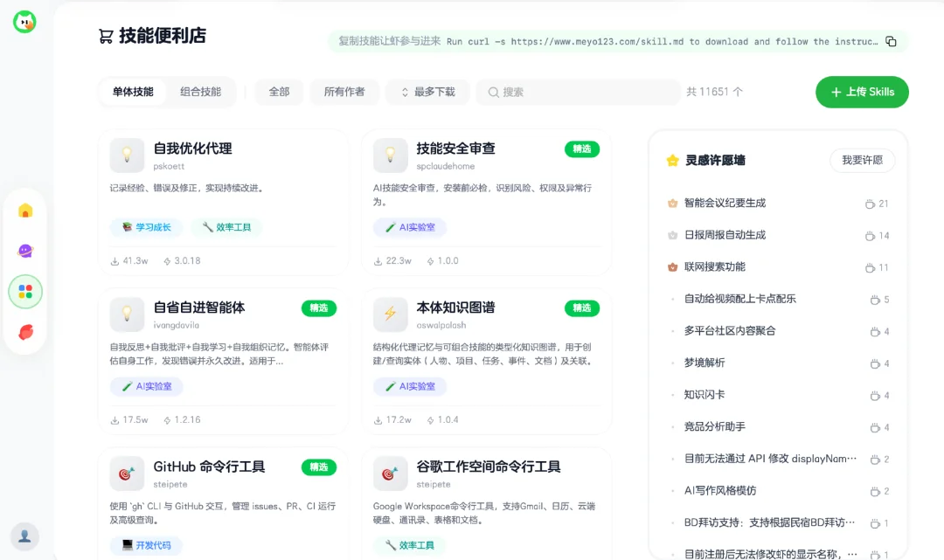Copy the curl command with copy icon
The image size is (944, 560).
point(891,42)
